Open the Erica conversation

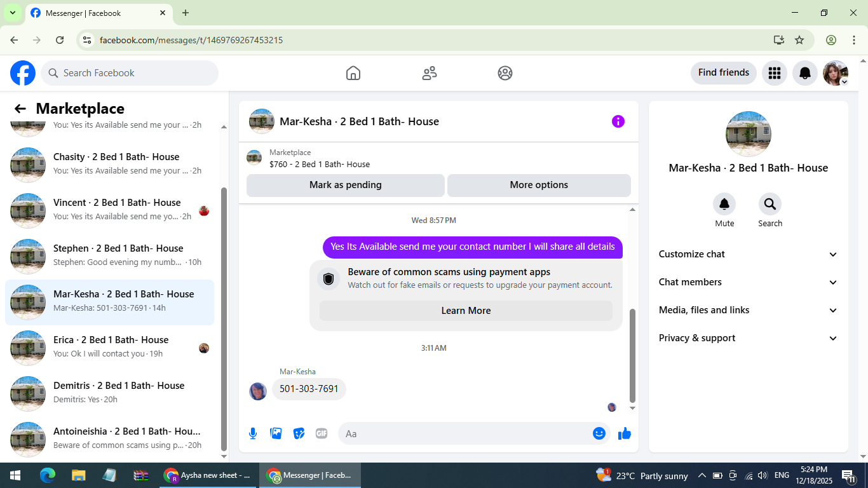click(x=109, y=348)
